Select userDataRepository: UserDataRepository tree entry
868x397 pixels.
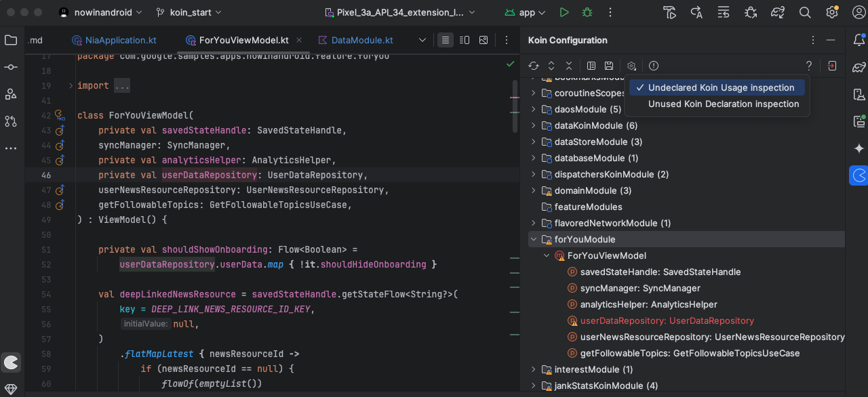(x=667, y=320)
